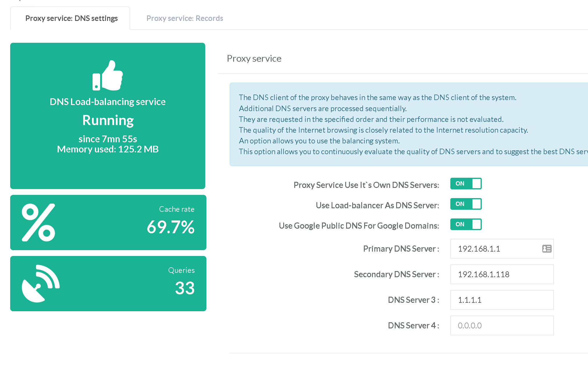Click the Proxy service section heading
Screen dimensions: 588x379
254,58
